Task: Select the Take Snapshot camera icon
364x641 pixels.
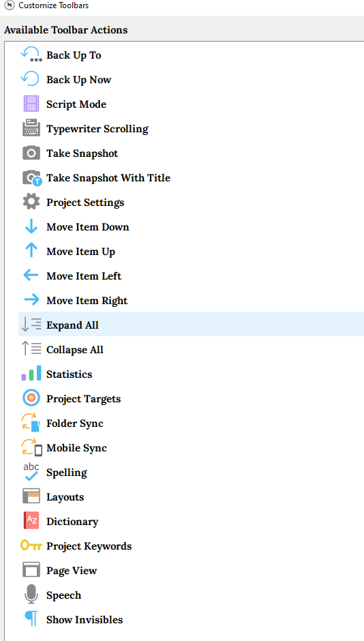Action: tap(31, 153)
